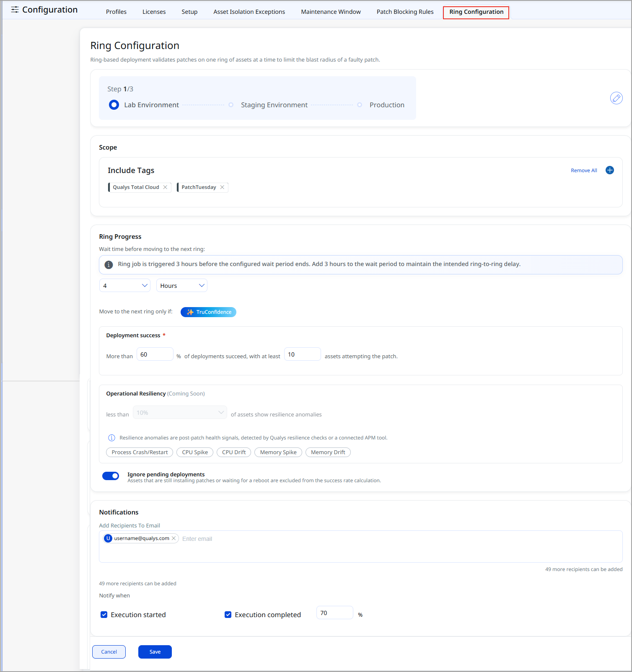
Task: Remove the Qualys Total Cloud tag
Action: (165, 187)
